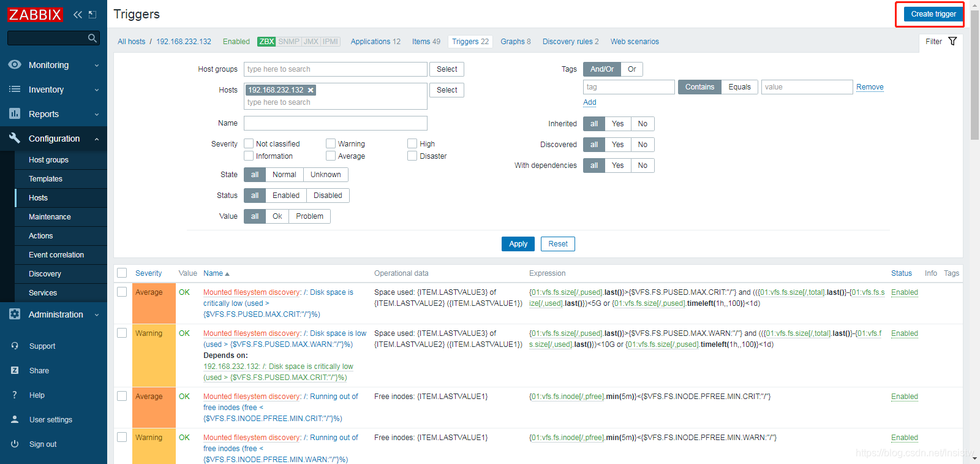980x464 pixels.
Task: Collapse the Configuration menu chevron
Action: pos(97,139)
